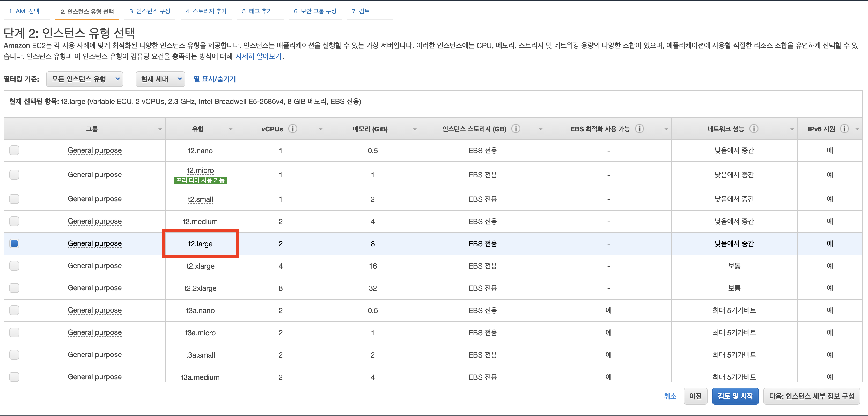This screenshot has height=416, width=868.
Task: Click sort arrow on 메모리 (GiB) column
Action: pyautogui.click(x=415, y=129)
